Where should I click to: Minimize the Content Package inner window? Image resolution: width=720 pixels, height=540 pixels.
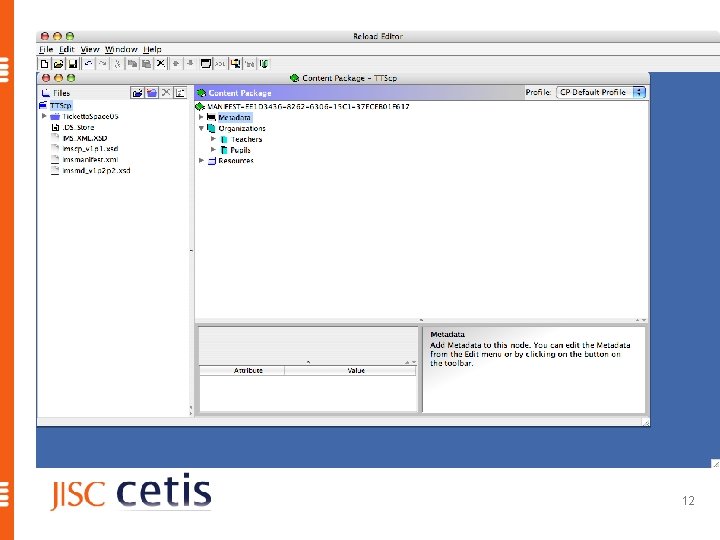pos(58,78)
